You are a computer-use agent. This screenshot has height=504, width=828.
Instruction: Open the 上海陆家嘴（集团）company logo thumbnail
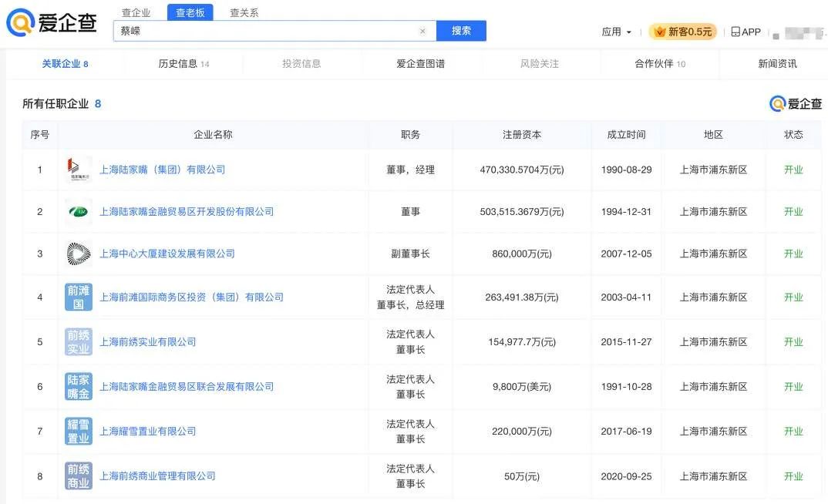(79, 170)
